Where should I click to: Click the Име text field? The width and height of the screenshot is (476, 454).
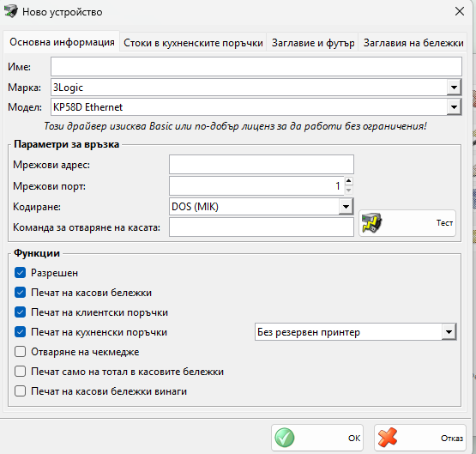256,66
